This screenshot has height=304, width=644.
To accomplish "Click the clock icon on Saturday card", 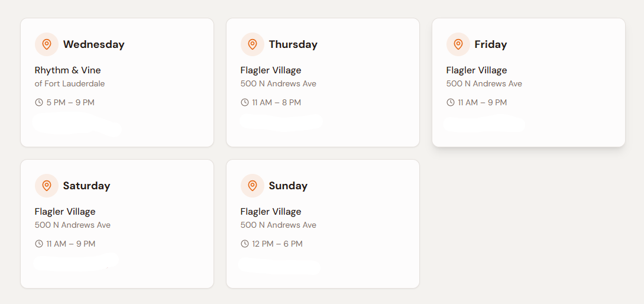I will [x=39, y=244].
